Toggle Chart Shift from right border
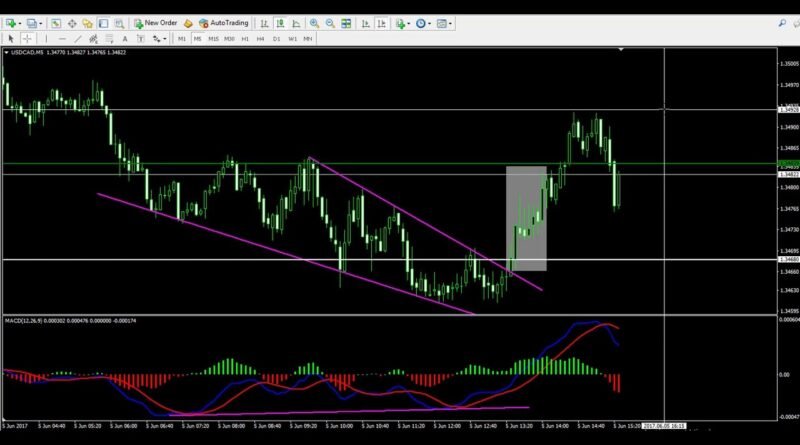The height and width of the screenshot is (445, 800). (x=381, y=23)
